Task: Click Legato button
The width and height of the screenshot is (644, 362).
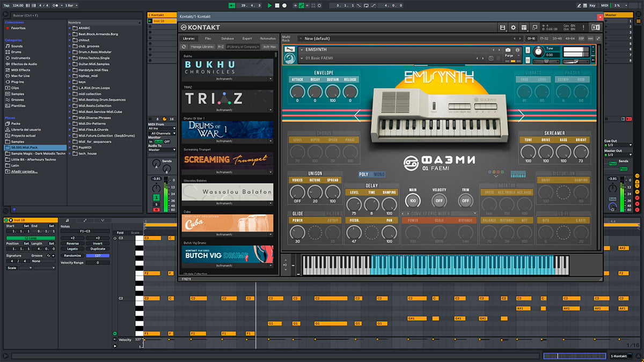Action: click(72, 249)
